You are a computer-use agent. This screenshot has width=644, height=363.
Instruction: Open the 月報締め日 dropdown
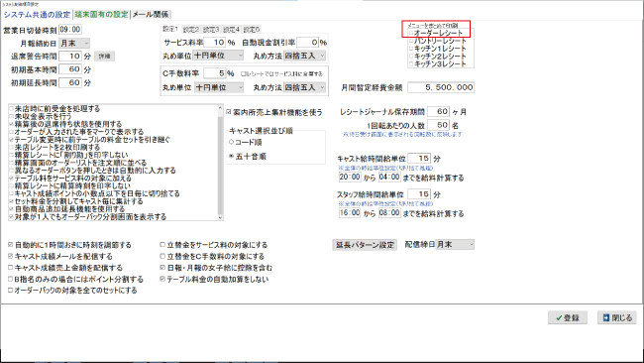[x=74, y=43]
